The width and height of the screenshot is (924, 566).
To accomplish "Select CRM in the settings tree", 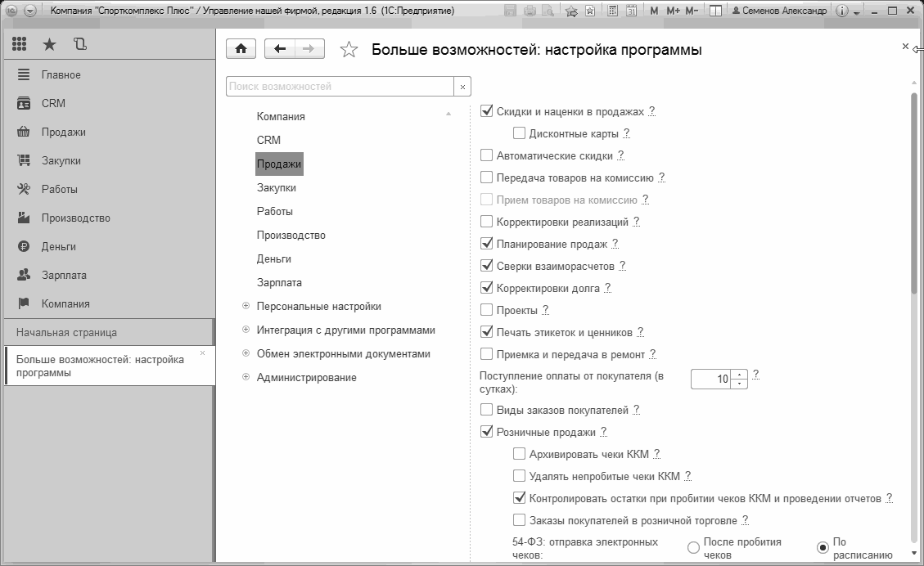I will coord(268,140).
